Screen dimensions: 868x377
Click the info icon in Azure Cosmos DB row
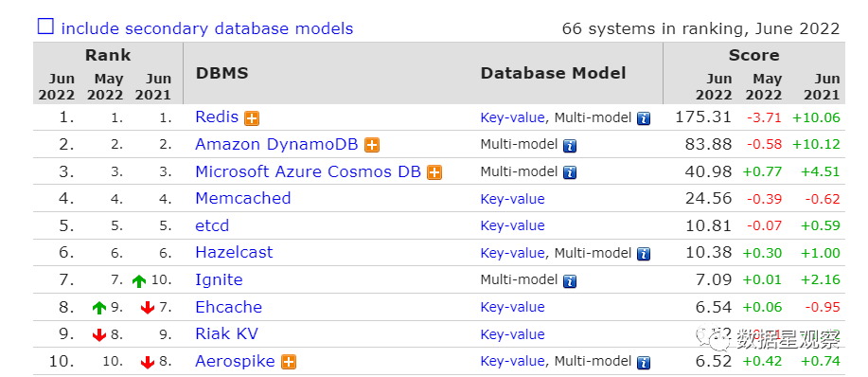pos(570,172)
